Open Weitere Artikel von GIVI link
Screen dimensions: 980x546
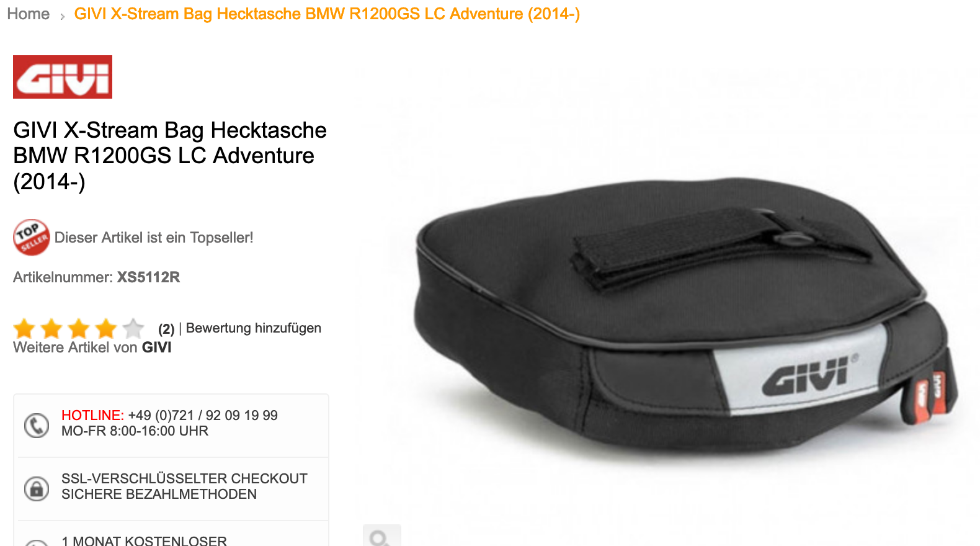(x=92, y=347)
